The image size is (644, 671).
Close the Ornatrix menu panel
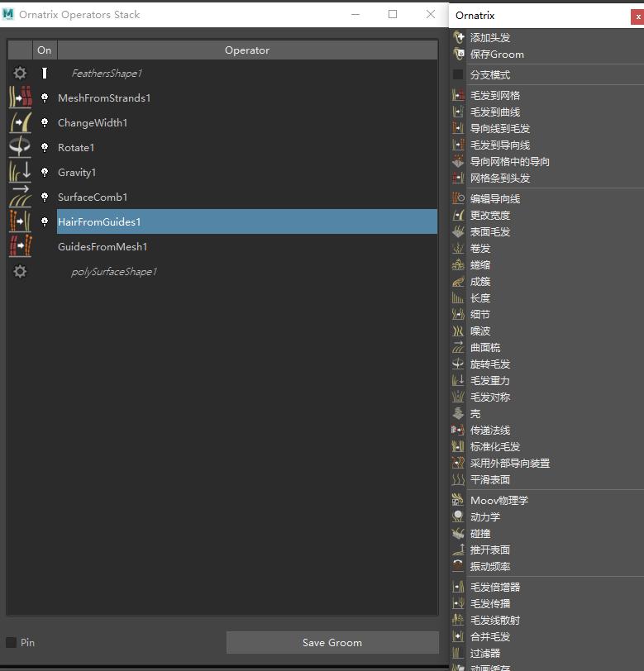pos(637,16)
